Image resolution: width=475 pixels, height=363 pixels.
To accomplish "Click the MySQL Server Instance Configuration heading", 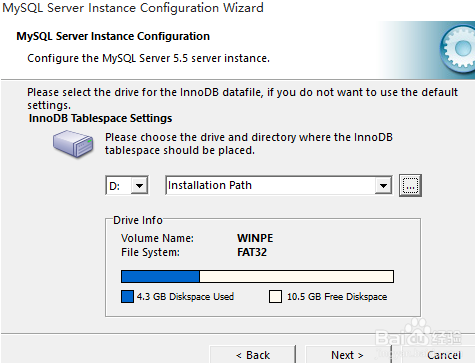I will [113, 36].
